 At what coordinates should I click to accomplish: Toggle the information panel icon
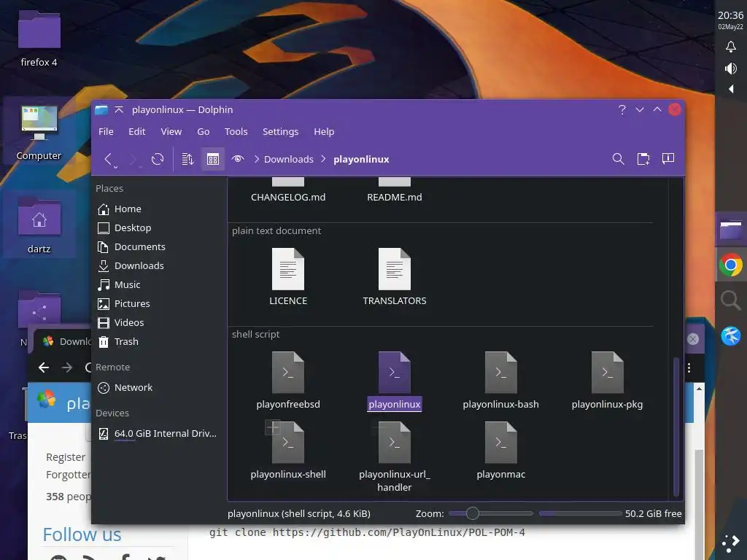[x=668, y=158]
